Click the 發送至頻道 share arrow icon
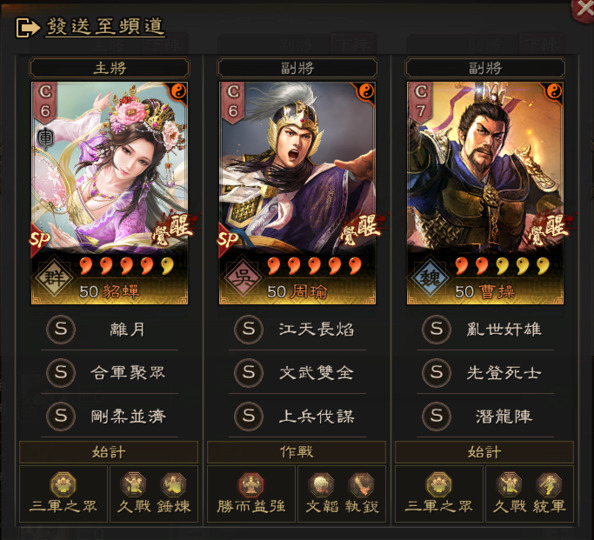The image size is (594, 540). (x=27, y=28)
